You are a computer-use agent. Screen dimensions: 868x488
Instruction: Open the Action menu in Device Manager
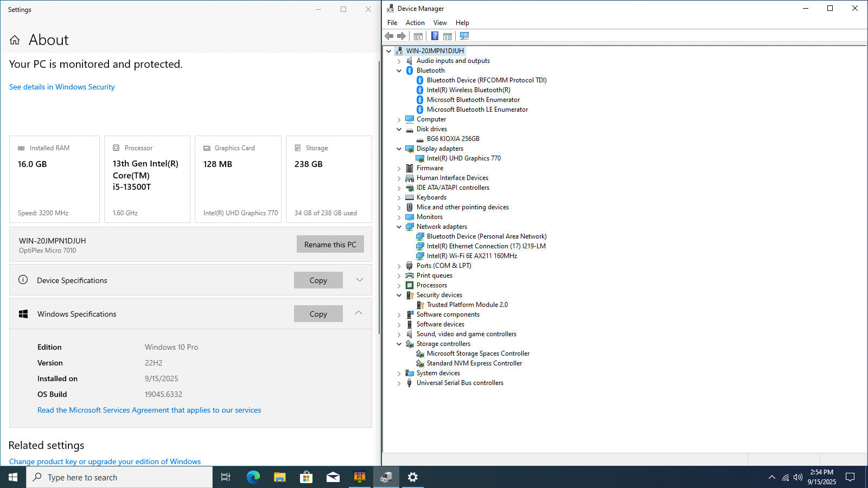pyautogui.click(x=415, y=23)
